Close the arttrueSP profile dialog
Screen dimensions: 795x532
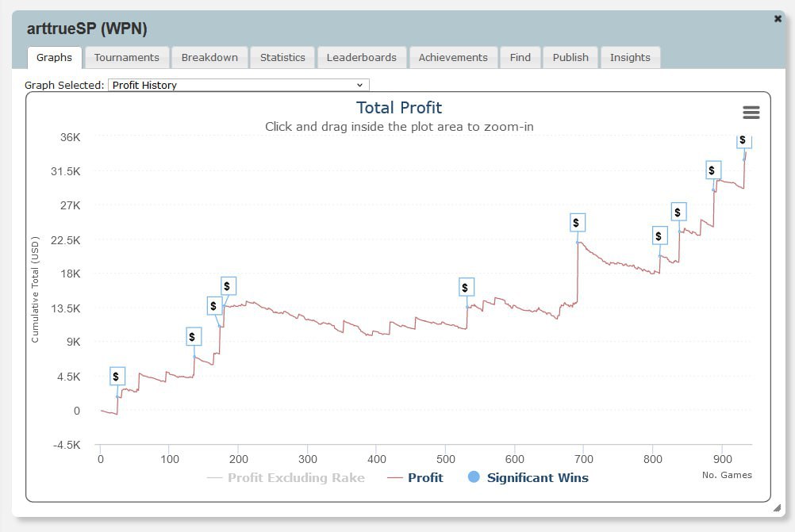tap(778, 19)
